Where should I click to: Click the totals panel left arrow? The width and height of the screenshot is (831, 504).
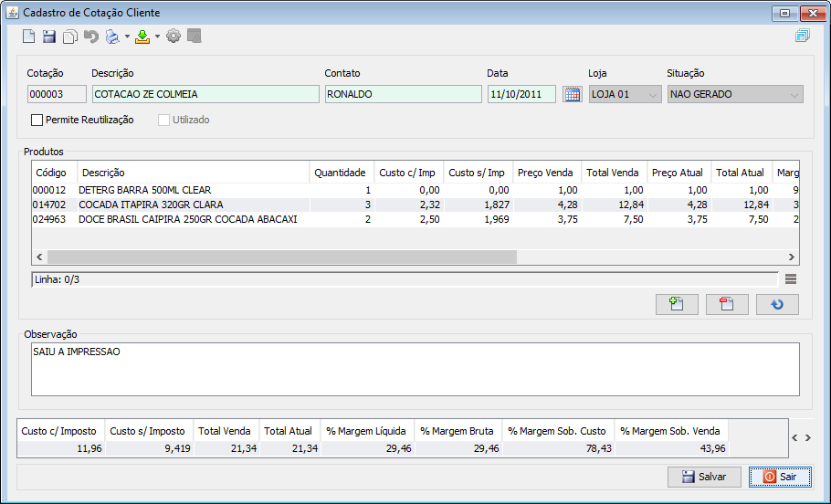coord(795,437)
